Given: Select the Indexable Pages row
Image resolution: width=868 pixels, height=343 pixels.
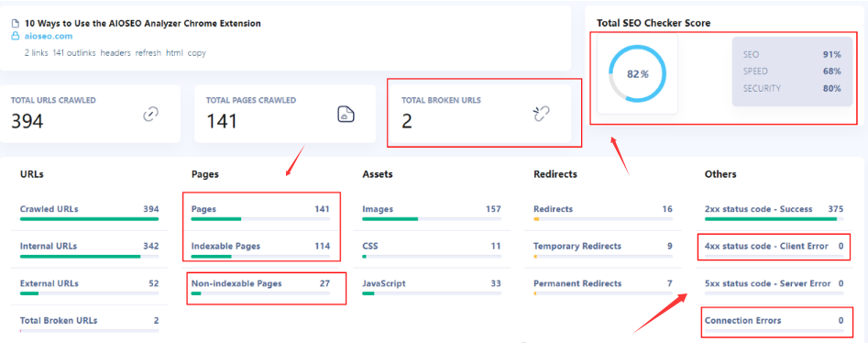Looking at the screenshot, I should (x=260, y=249).
